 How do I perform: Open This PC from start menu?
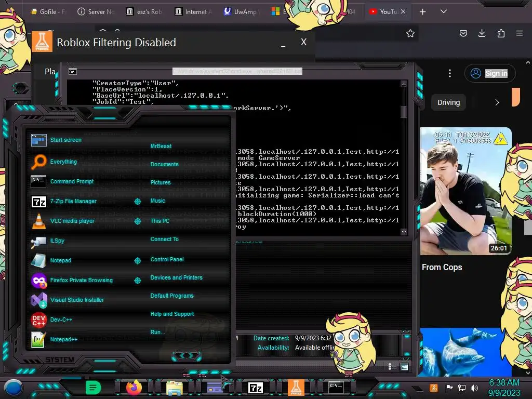tap(160, 221)
